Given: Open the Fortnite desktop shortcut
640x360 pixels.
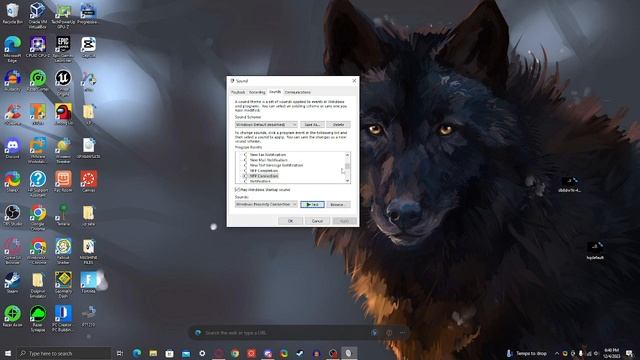Looking at the screenshot, I should [x=88, y=283].
